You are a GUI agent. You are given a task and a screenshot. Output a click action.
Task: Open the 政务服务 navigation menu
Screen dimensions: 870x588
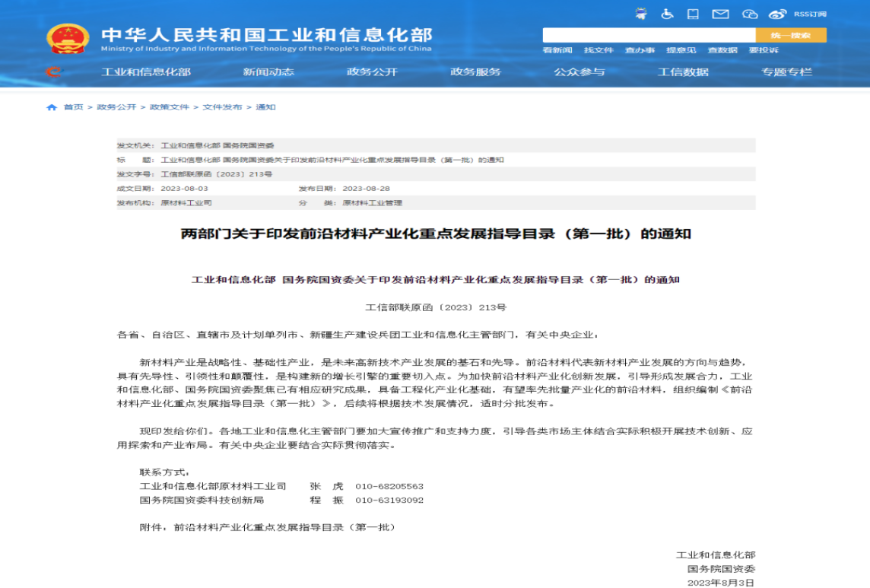click(x=475, y=72)
